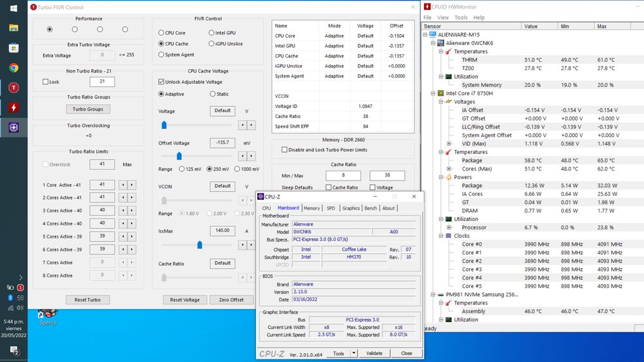Image resolution: width=644 pixels, height=362 pixels.
Task: Click Reset Voltage button
Action: 185,300
